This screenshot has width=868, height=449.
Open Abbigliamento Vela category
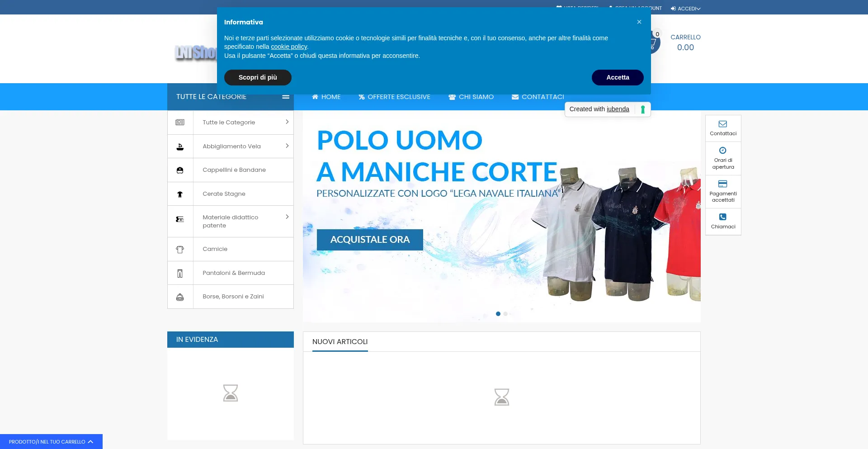(x=231, y=147)
